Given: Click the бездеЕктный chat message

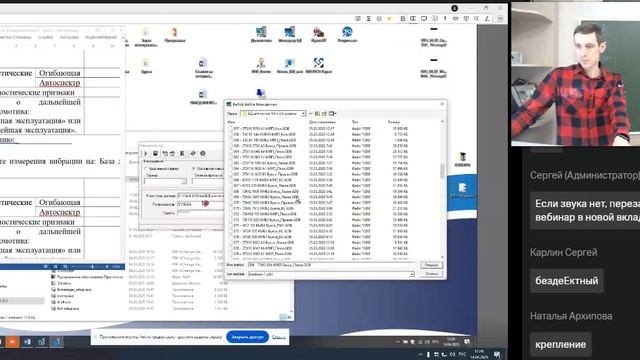Looking at the screenshot, I should [x=567, y=281].
